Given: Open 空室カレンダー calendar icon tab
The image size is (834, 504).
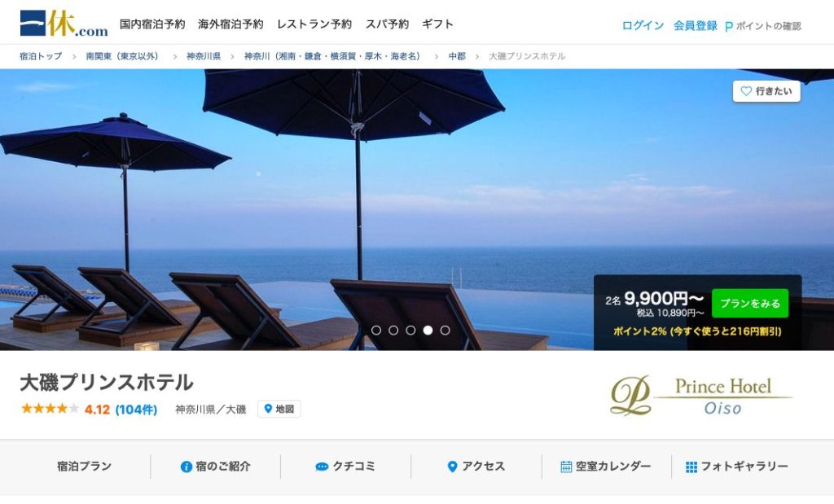Looking at the screenshot, I should [x=566, y=467].
